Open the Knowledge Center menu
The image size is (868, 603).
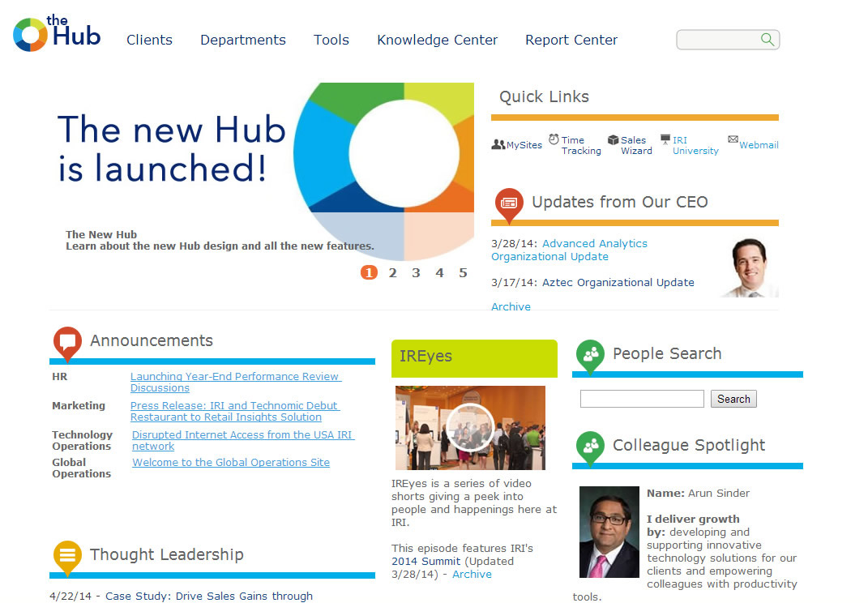437,40
